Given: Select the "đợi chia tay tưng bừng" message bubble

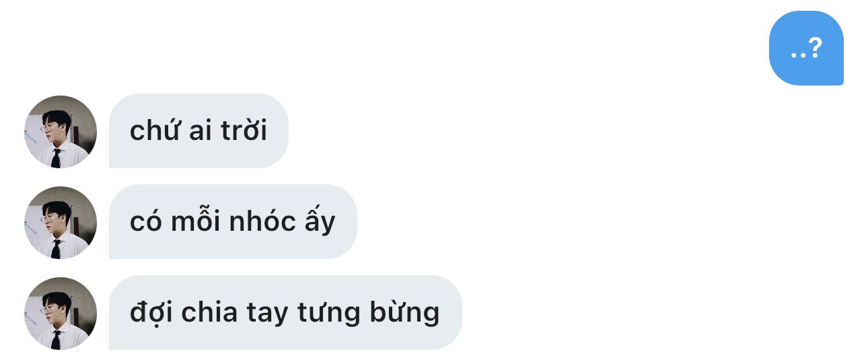Looking at the screenshot, I should [x=285, y=312].
